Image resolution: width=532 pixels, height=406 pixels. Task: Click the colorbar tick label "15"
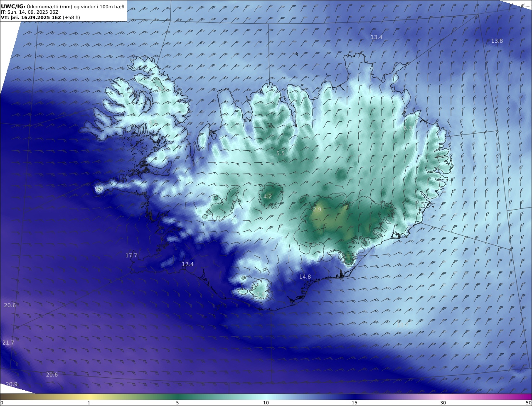[x=355, y=403]
